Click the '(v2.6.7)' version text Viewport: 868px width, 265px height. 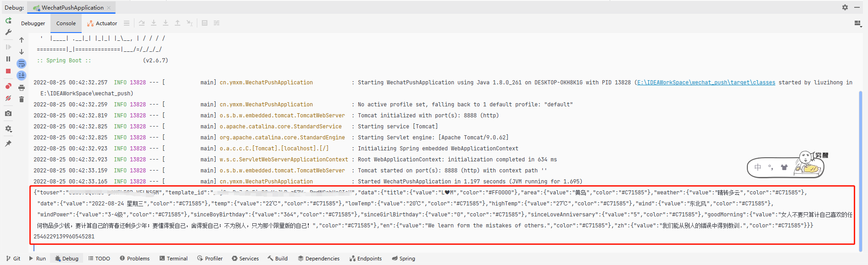tap(156, 61)
